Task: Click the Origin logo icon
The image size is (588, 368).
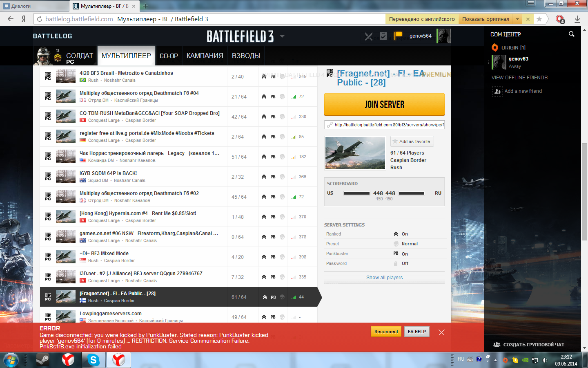Action: click(495, 47)
